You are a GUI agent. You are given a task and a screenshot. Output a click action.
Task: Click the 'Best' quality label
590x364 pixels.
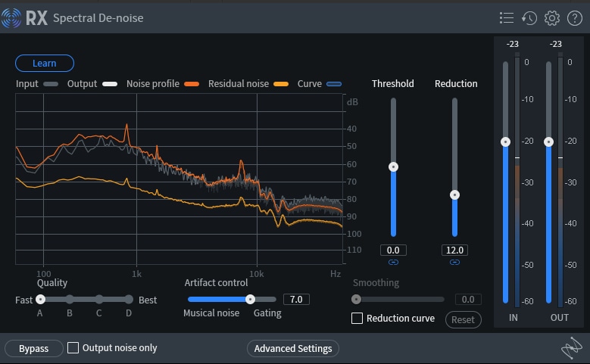point(148,300)
